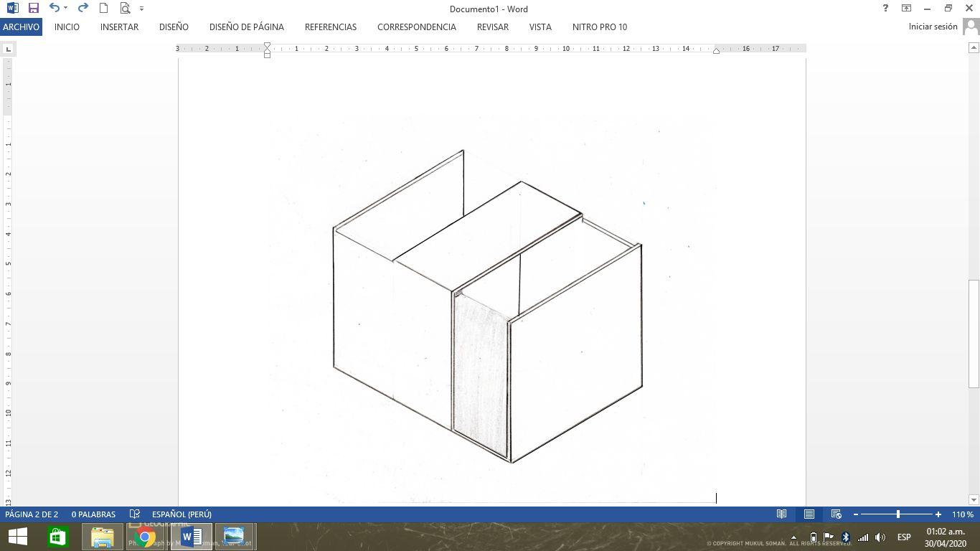Open File Explorer from taskbar
Viewport: 980px width, 551px height.
pyautogui.click(x=102, y=537)
